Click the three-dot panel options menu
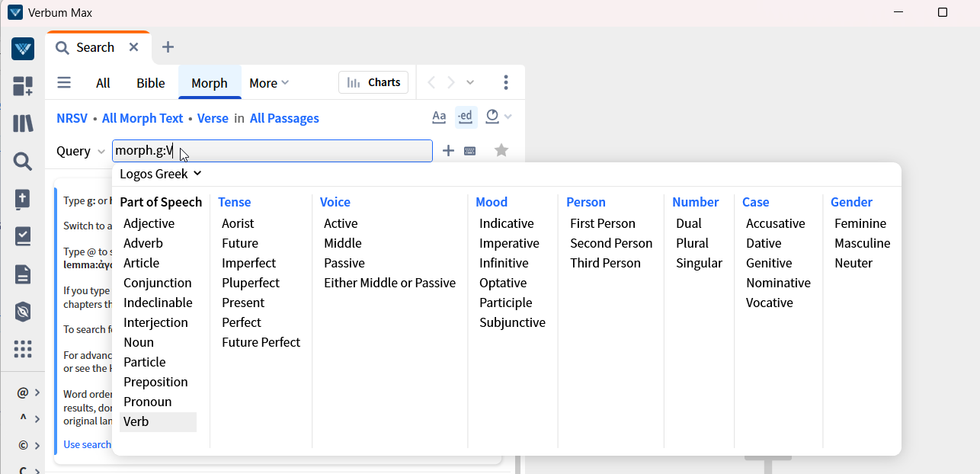 (x=506, y=82)
